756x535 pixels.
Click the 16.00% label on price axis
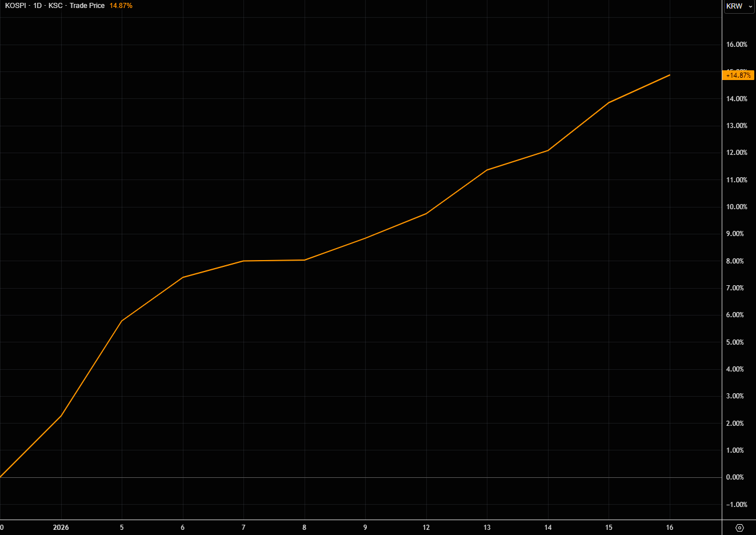[x=737, y=45]
